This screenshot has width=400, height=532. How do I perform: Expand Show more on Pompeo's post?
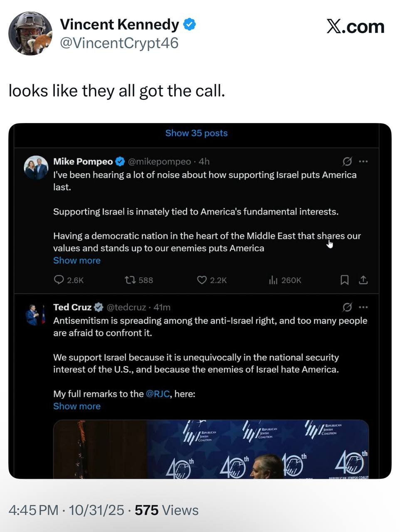click(77, 261)
